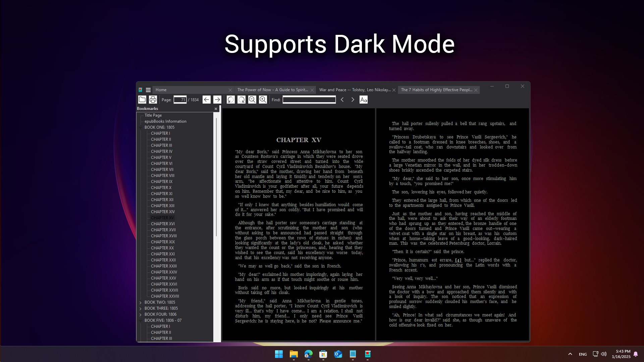Zoom in on the page view
The image size is (644, 362).
click(x=263, y=100)
